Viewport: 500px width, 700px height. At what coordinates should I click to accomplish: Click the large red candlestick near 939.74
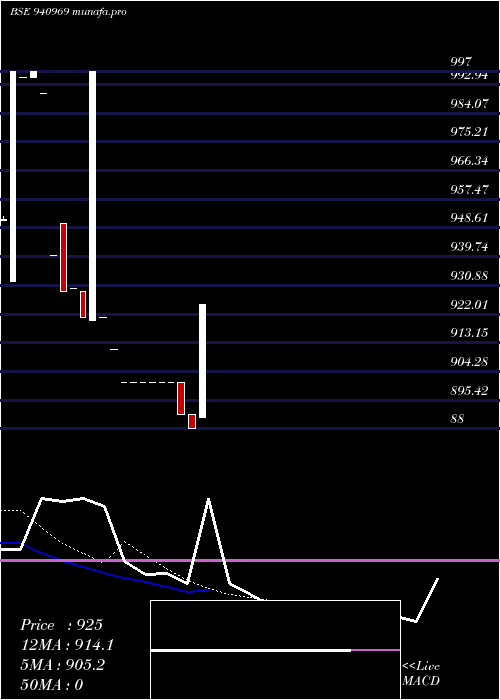click(x=63, y=257)
